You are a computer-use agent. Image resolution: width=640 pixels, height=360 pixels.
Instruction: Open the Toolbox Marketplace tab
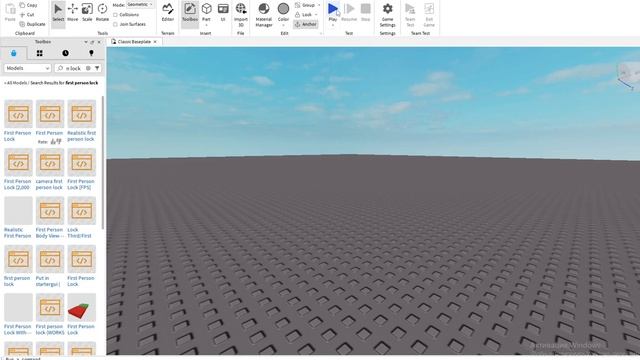(13, 53)
